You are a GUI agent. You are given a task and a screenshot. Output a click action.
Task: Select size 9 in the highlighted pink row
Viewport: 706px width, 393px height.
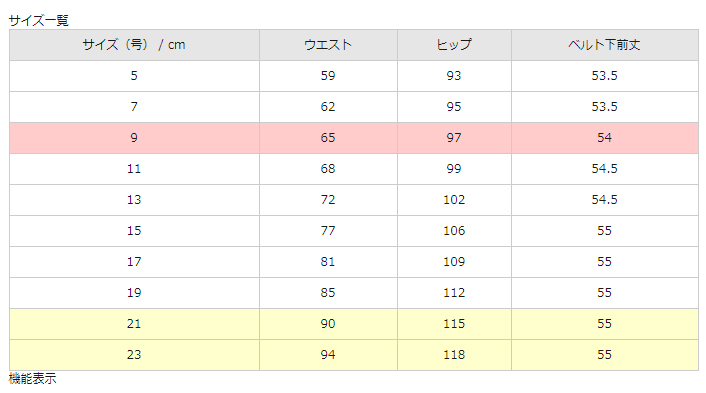tap(134, 138)
